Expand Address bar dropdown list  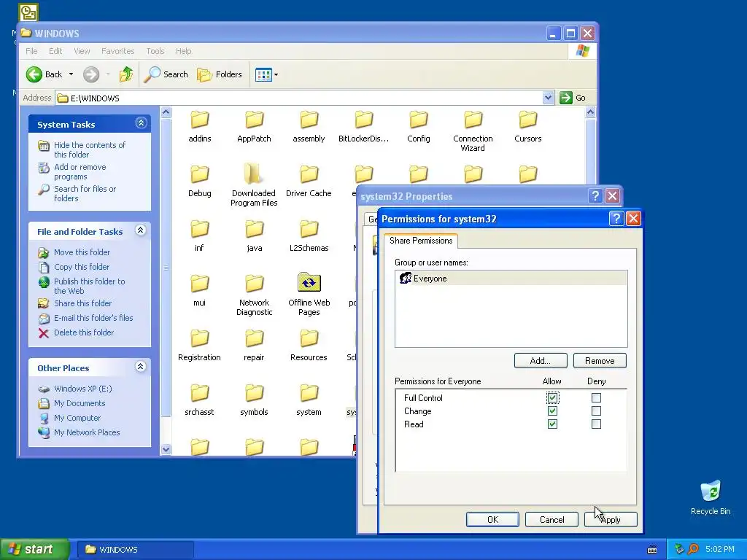[548, 98]
